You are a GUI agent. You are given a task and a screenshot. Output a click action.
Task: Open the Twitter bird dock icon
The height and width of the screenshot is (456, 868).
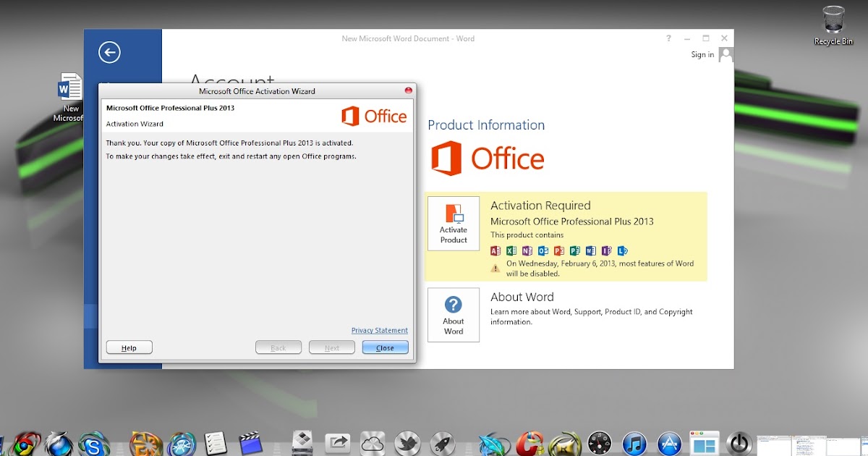point(408,443)
